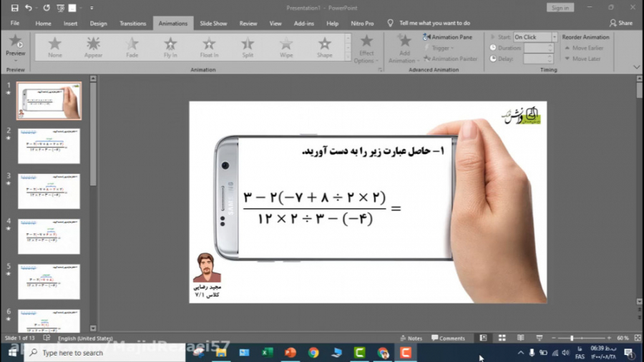Select the Shape animation effect
Screen dimensions: 644x362
[324, 47]
